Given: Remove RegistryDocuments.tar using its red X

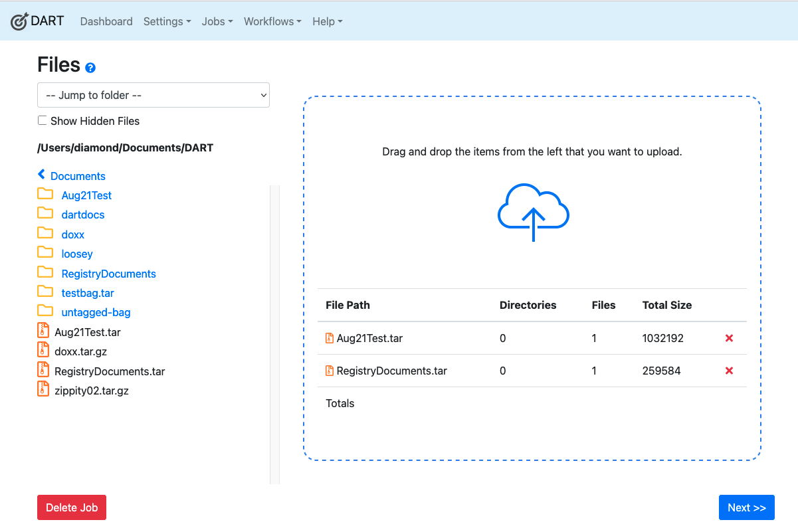Looking at the screenshot, I should point(729,371).
